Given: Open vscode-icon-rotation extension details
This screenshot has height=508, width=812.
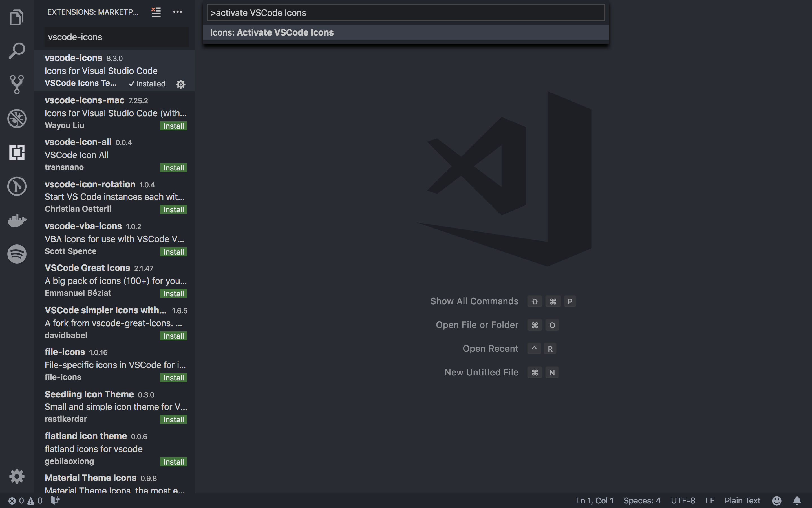Looking at the screenshot, I should 114,196.
